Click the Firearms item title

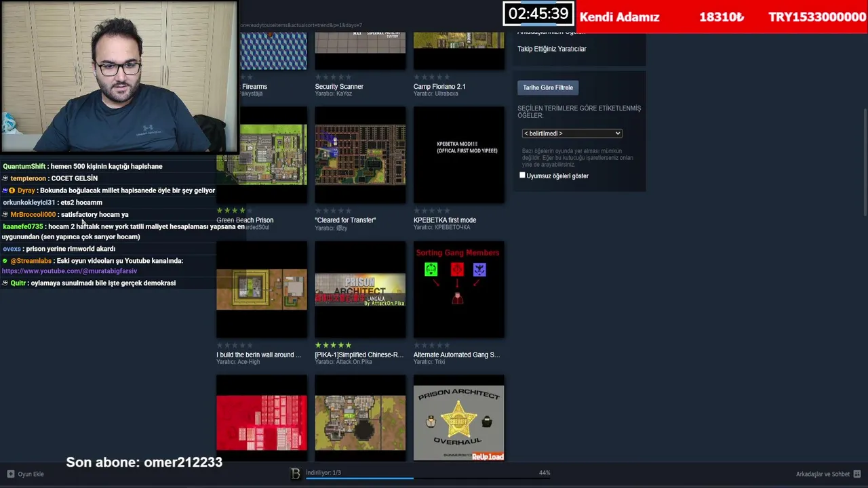click(x=254, y=87)
